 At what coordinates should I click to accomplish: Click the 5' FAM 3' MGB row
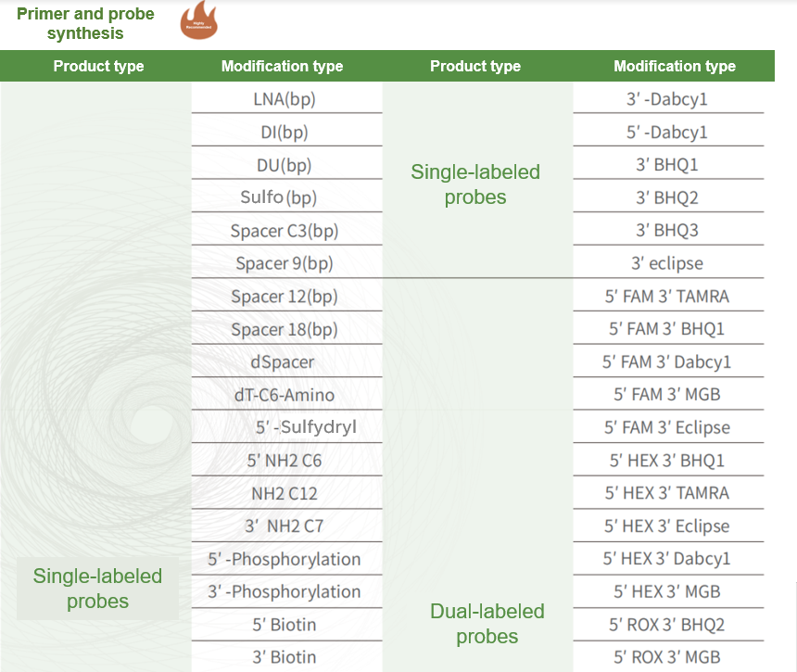point(668,395)
